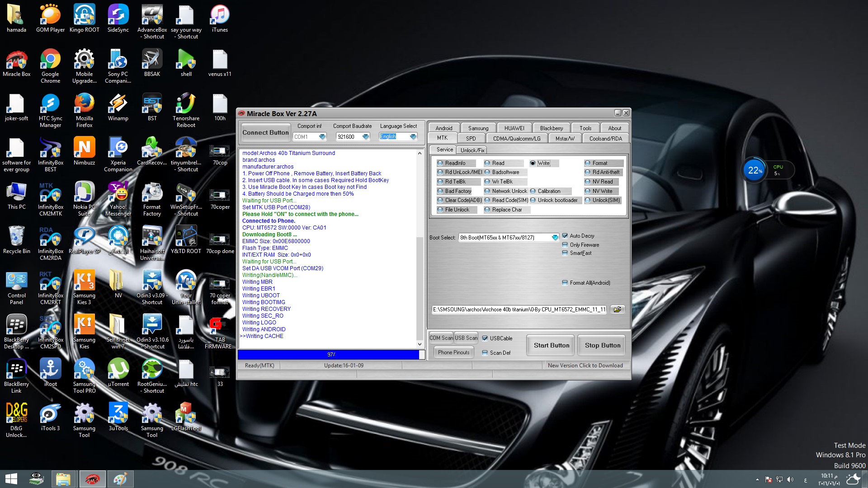The height and width of the screenshot is (488, 868).
Task: Open Nimbuzz desktop icon
Action: click(x=84, y=152)
